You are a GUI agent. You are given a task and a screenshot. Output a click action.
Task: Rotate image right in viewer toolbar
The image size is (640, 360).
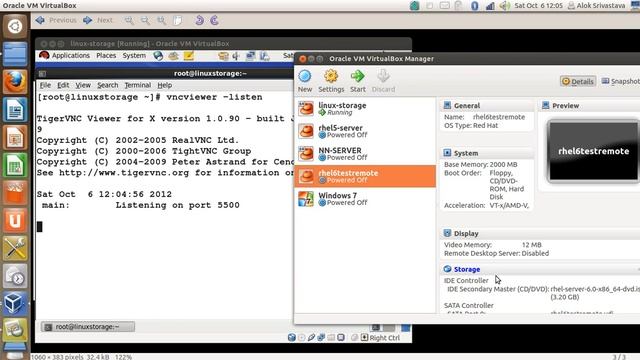tap(214, 20)
